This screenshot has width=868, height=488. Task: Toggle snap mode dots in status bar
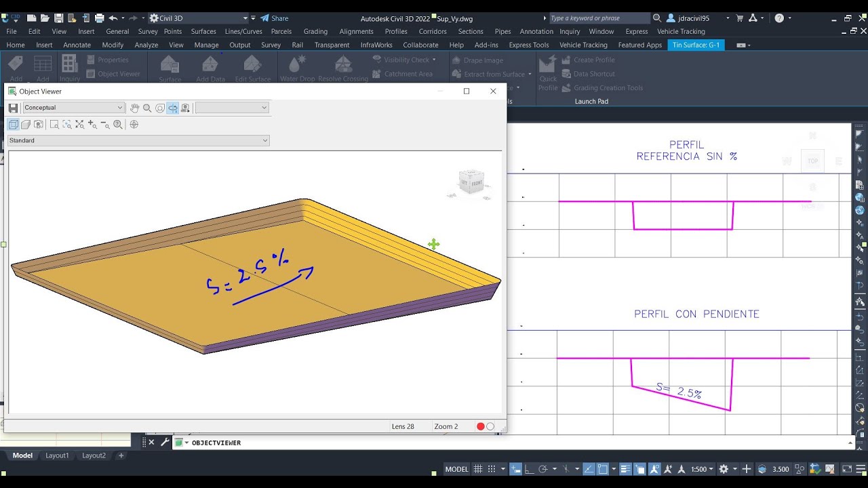(492, 469)
